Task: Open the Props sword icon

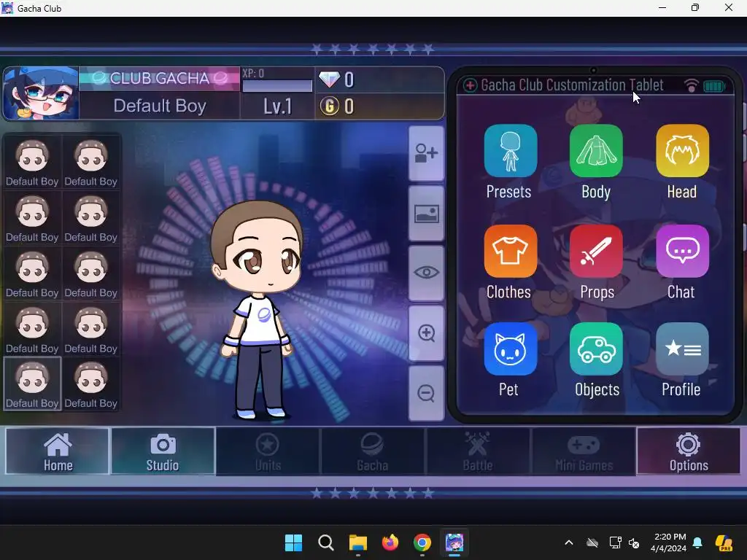Action: click(x=596, y=251)
